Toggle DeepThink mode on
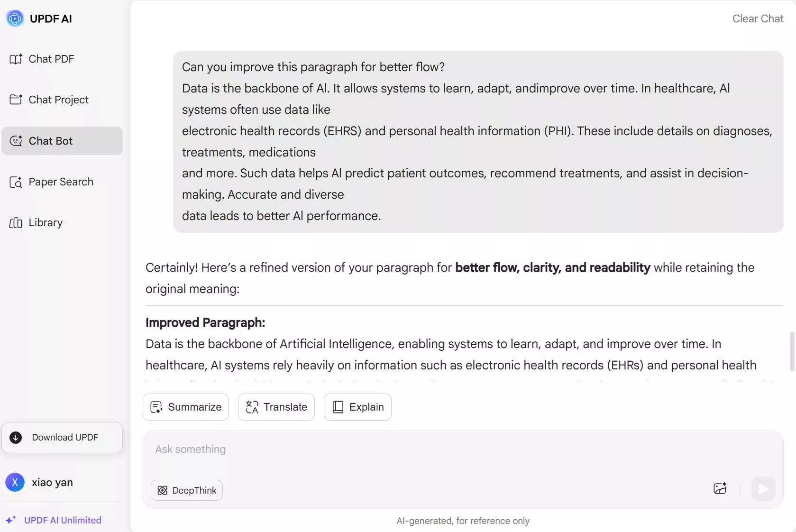 point(186,490)
